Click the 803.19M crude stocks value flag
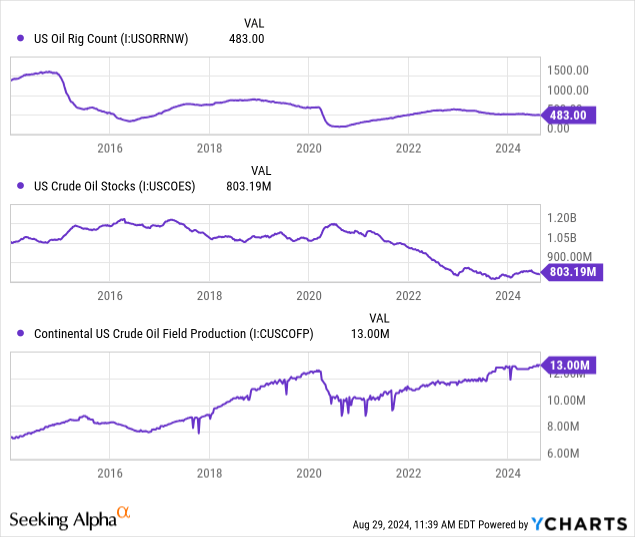Viewport: 635px width, 537px height. (x=572, y=271)
